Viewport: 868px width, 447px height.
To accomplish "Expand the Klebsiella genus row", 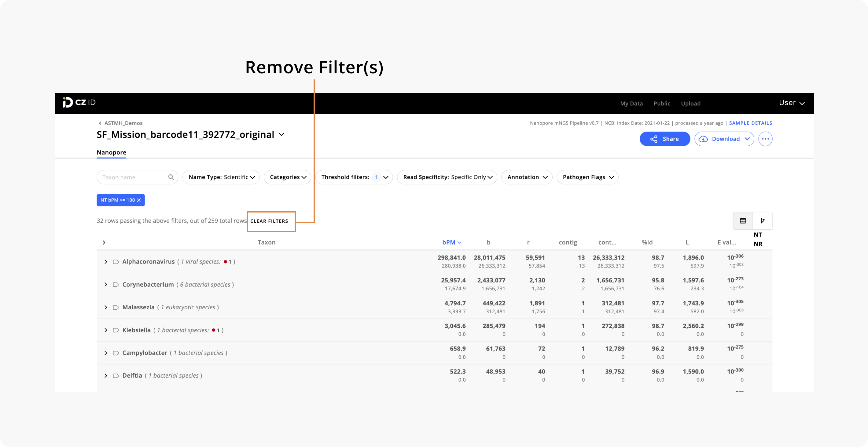I will tap(106, 330).
